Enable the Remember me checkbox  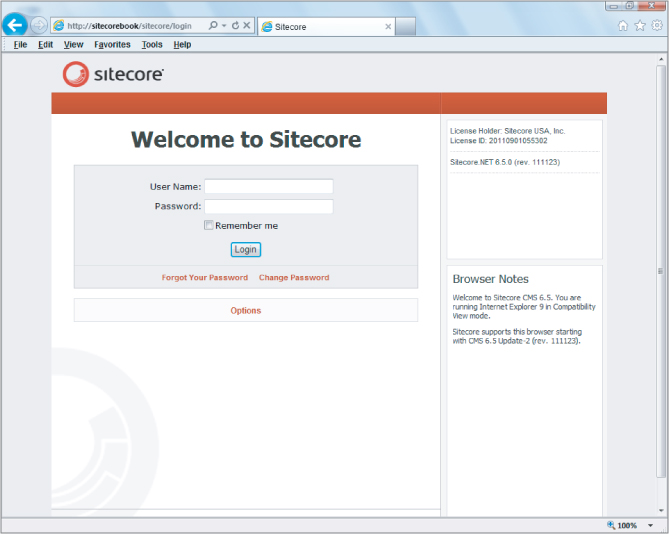(x=209, y=226)
